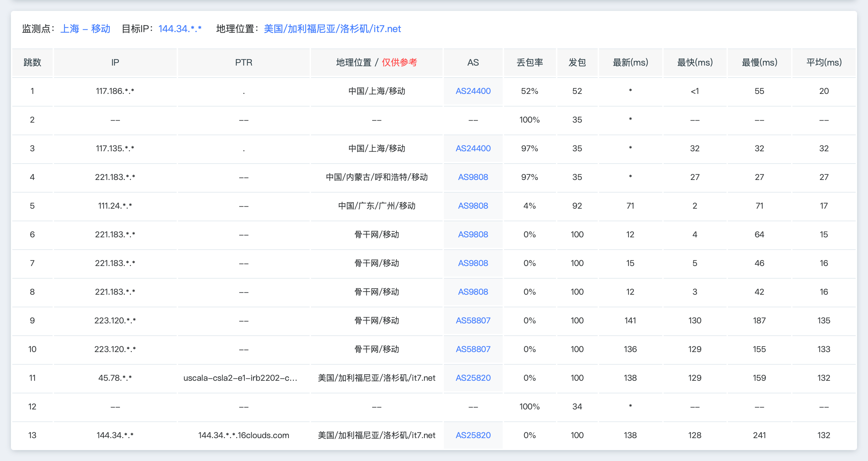Click the target IP 144.34.*.* link
The height and width of the screenshot is (461, 868).
click(180, 29)
